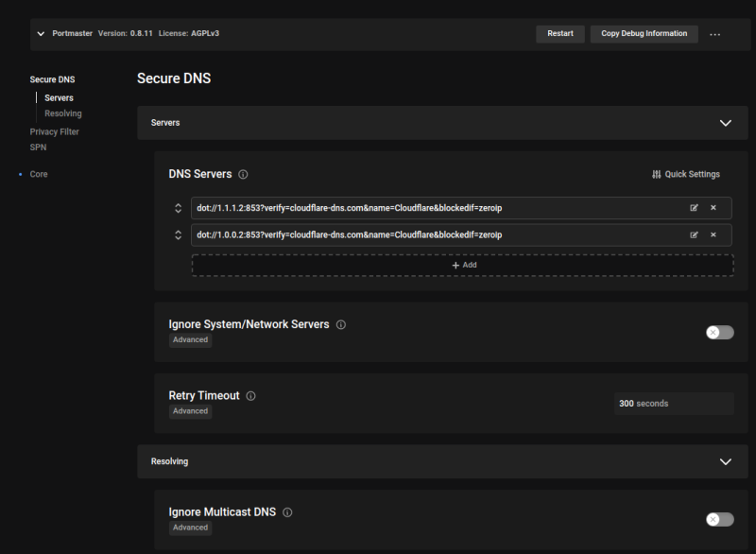The image size is (756, 554).
Task: Remove the 1.1.1.2 DNS server entry
Action: (x=713, y=208)
